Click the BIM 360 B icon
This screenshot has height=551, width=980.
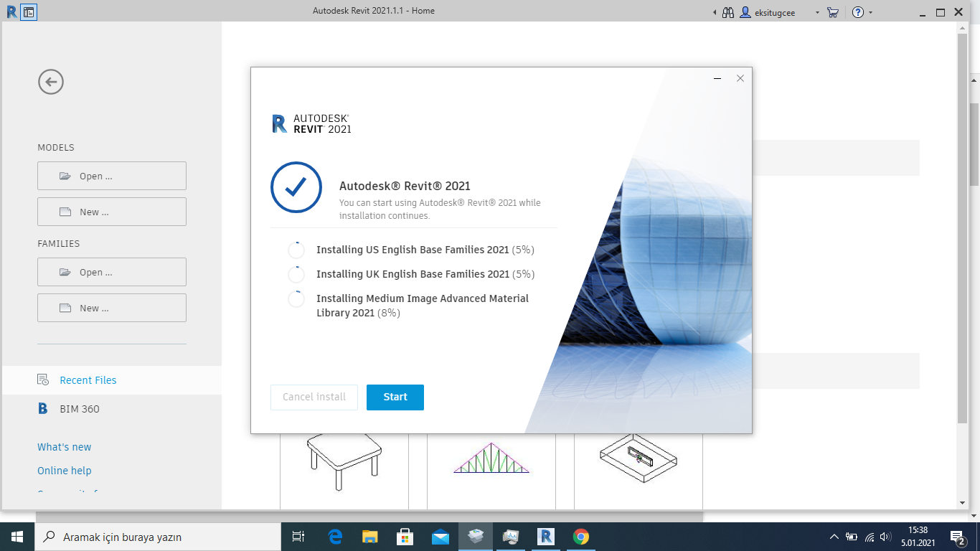pos(43,409)
